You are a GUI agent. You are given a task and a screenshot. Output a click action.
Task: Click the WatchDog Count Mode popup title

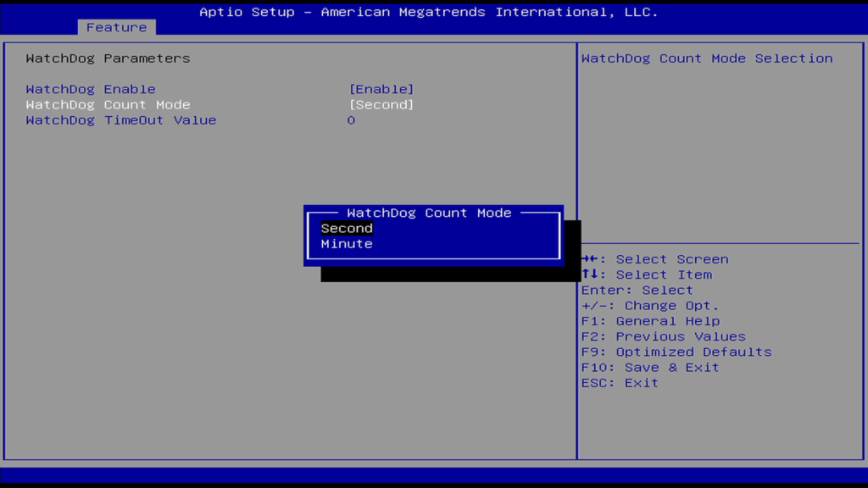[429, 213]
